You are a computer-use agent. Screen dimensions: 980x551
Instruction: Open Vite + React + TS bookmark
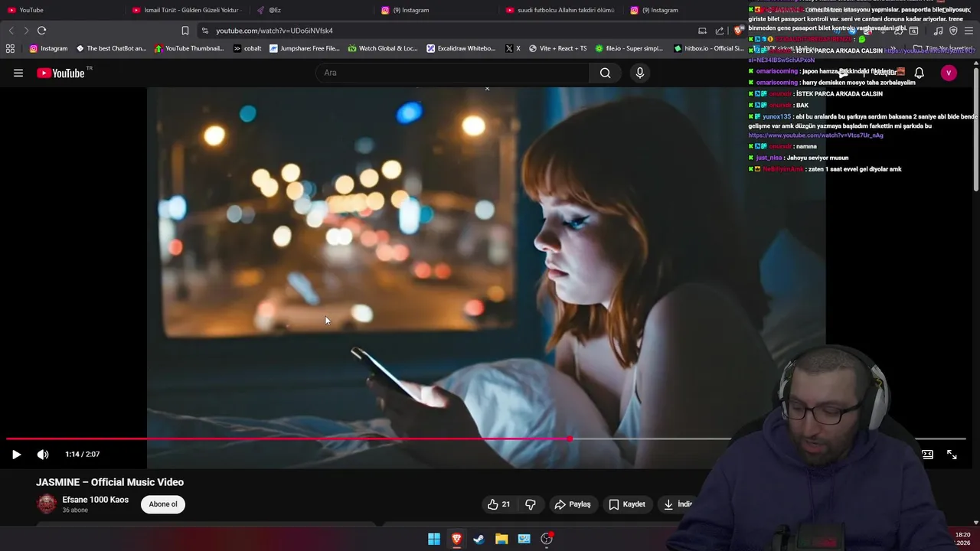pos(557,48)
